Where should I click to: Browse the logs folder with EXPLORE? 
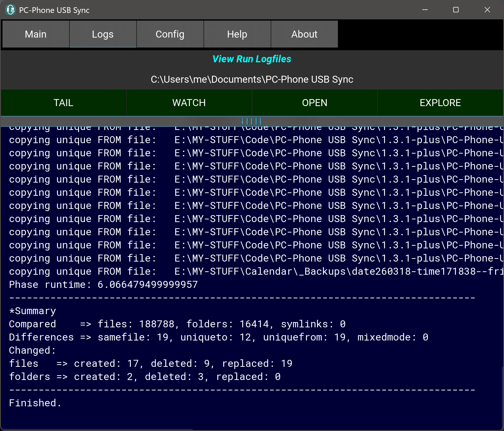[x=440, y=103]
